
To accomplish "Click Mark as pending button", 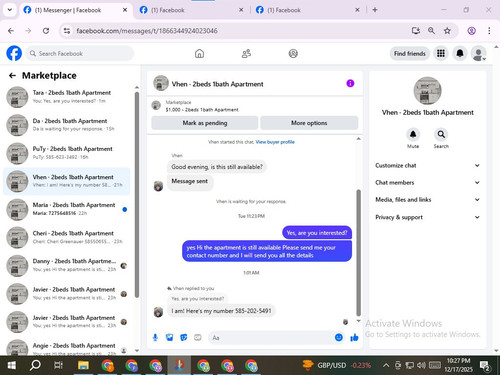I will (205, 123).
